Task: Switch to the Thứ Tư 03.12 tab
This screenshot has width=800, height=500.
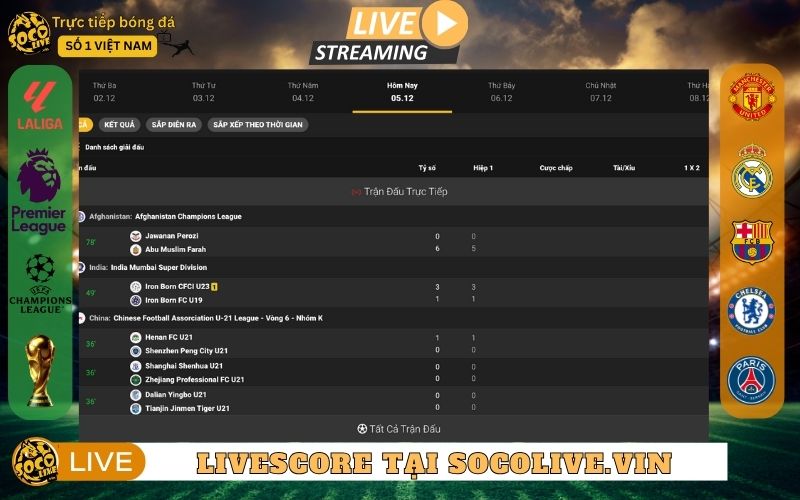Action: point(204,92)
